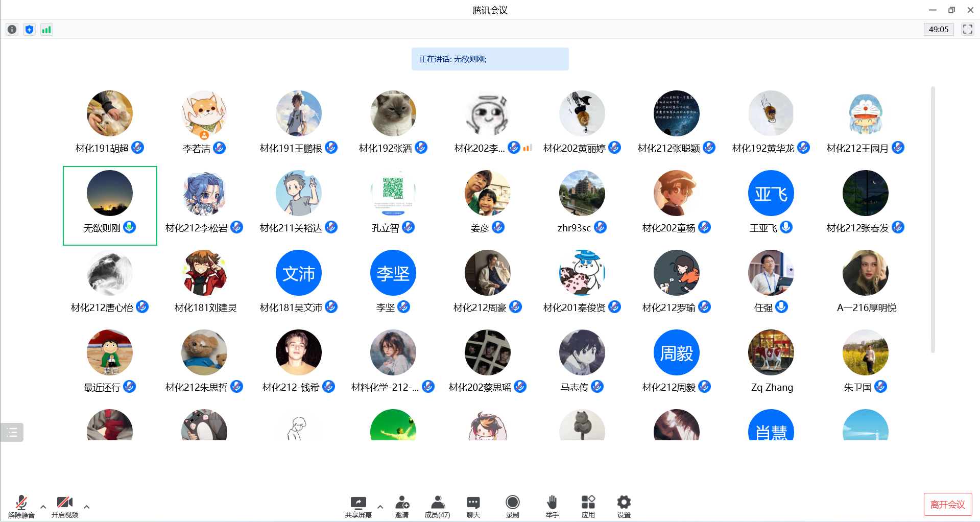Open the Chat (聊天) panel
980x522 pixels.
tap(473, 506)
